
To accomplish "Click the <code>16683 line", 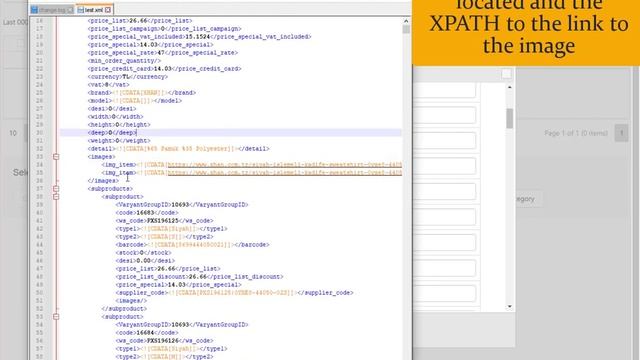I will pyautogui.click(x=147, y=213).
